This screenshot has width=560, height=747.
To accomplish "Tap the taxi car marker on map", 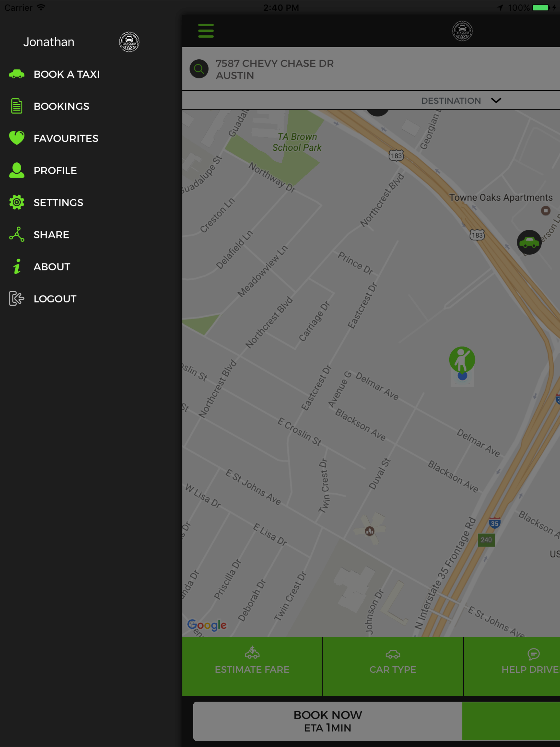I will pyautogui.click(x=529, y=242).
